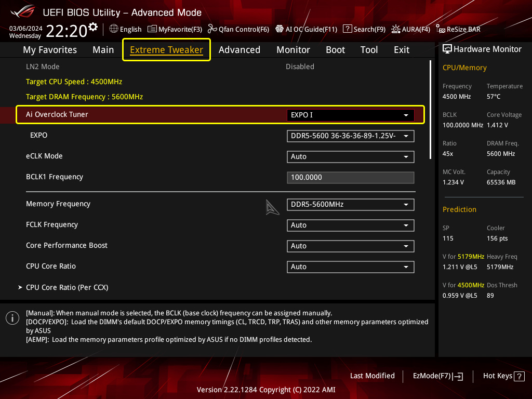The width and height of the screenshot is (532, 399).
Task: Open the Core Performance Boost dropdown
Action: [351, 246]
